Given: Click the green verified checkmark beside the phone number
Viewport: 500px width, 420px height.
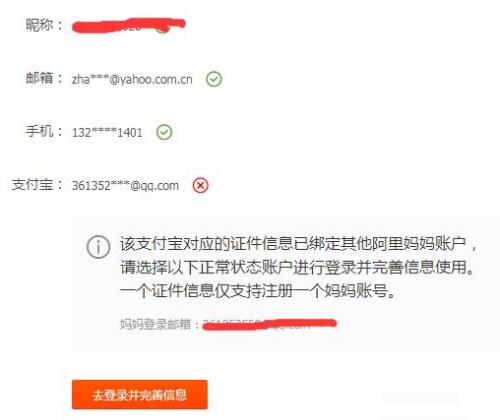Looking at the screenshot, I should tap(164, 132).
